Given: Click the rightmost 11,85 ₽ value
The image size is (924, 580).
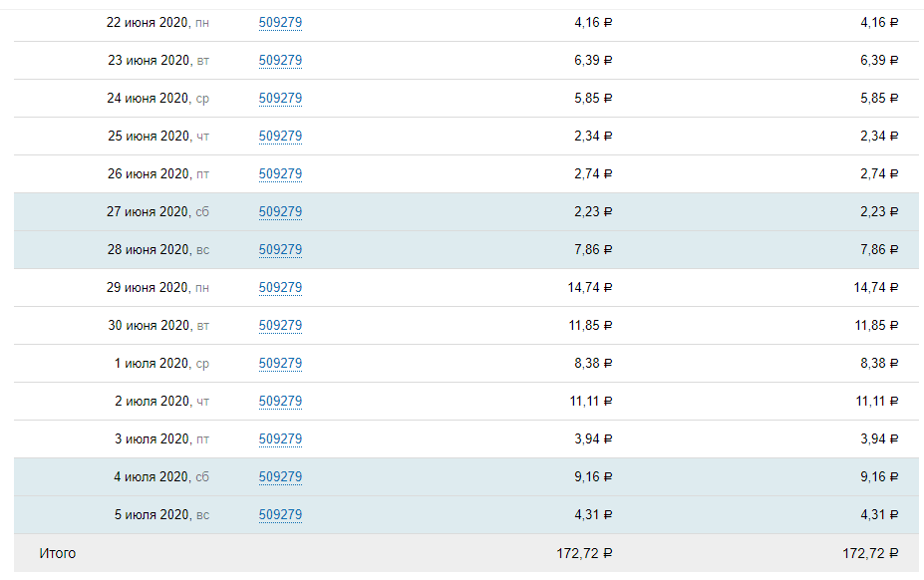Looking at the screenshot, I should coord(876,326).
